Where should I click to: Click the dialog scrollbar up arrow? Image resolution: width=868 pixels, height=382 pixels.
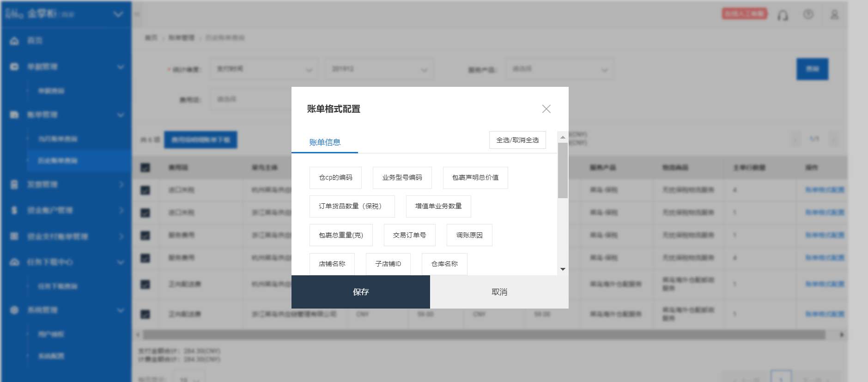(x=563, y=137)
